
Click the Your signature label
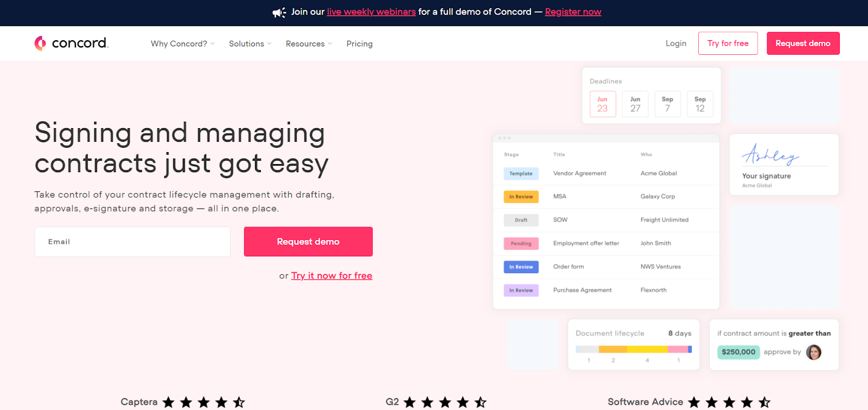[x=766, y=176]
